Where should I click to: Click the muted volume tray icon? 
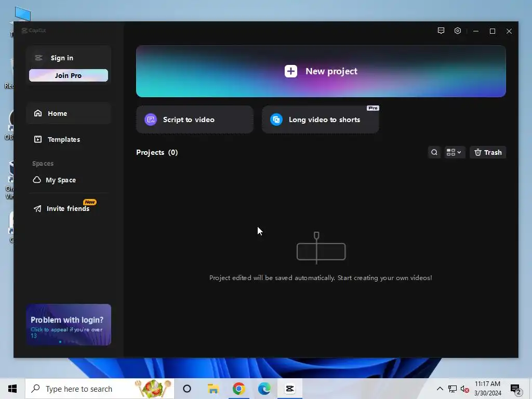tap(465, 389)
